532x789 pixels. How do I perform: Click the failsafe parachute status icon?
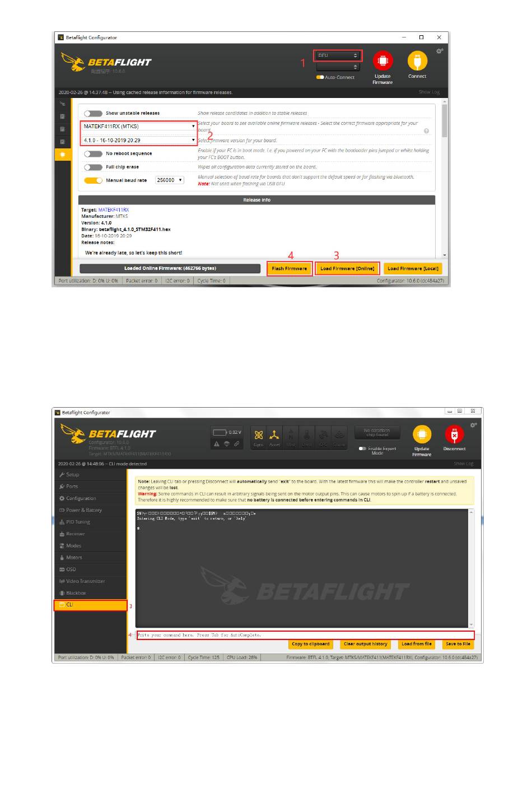227,443
